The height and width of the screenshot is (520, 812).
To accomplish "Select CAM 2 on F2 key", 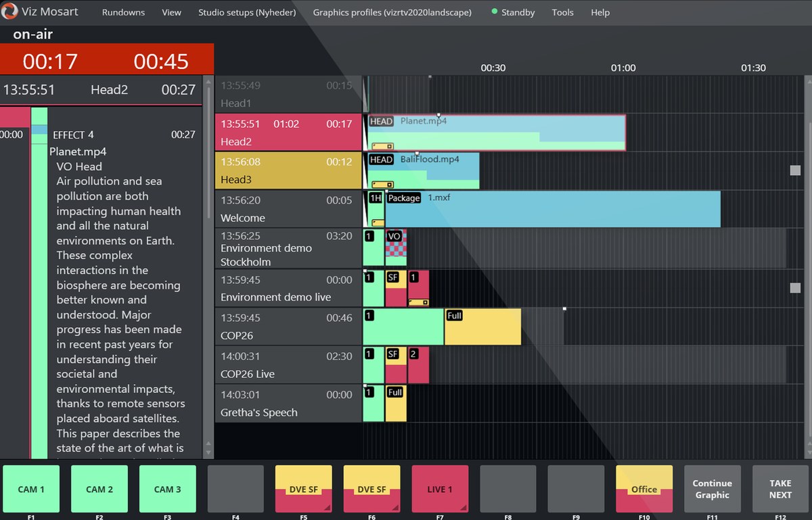I will (x=99, y=489).
